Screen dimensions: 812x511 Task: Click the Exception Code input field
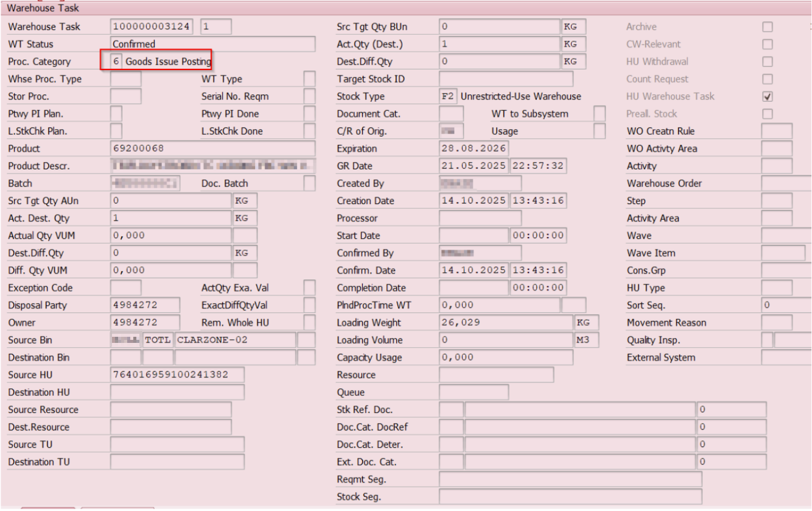[x=125, y=287]
